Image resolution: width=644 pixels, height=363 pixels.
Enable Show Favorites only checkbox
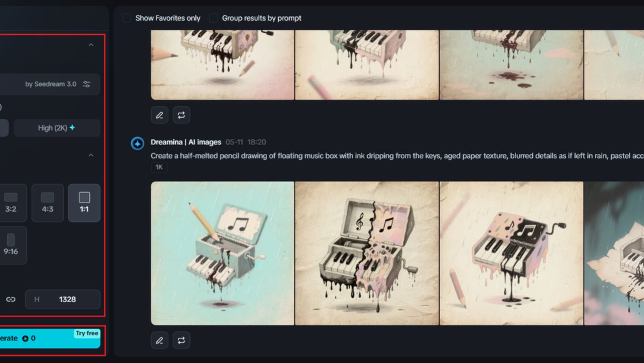click(126, 18)
